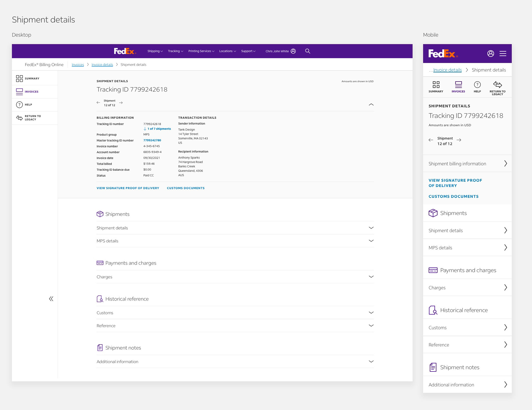Open master tracking ID 7799242780 link
The width and height of the screenshot is (532, 410).
click(x=152, y=140)
